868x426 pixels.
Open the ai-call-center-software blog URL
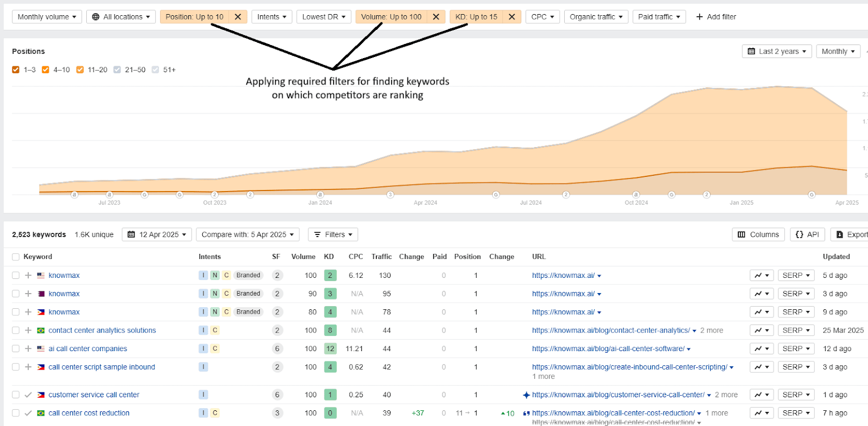tap(608, 349)
